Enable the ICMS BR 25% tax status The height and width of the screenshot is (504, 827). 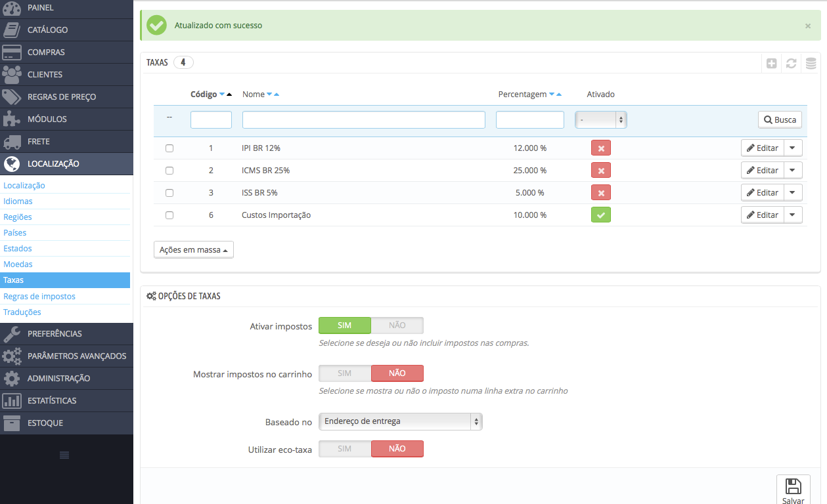click(601, 171)
